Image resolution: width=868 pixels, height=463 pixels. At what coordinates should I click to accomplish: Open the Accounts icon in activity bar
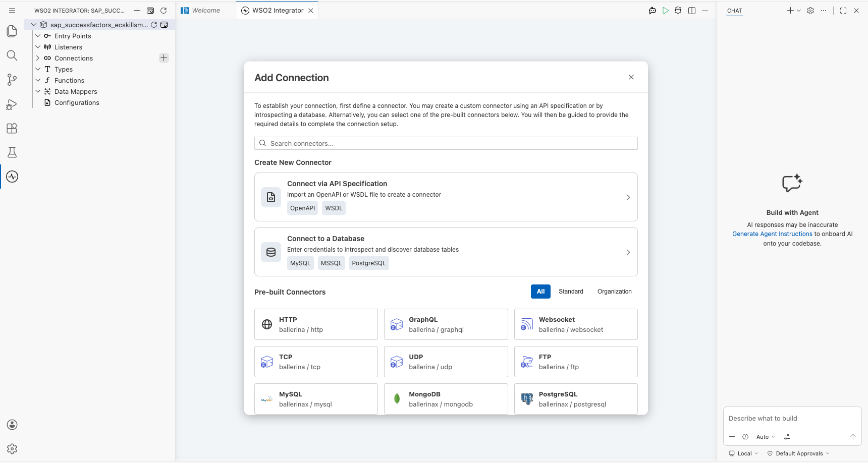click(x=12, y=425)
